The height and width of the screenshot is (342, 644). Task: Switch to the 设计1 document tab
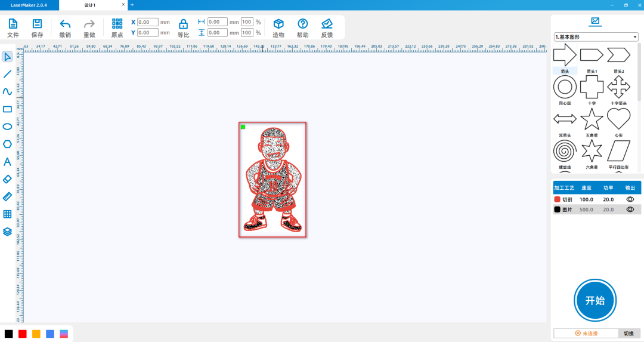click(x=89, y=5)
